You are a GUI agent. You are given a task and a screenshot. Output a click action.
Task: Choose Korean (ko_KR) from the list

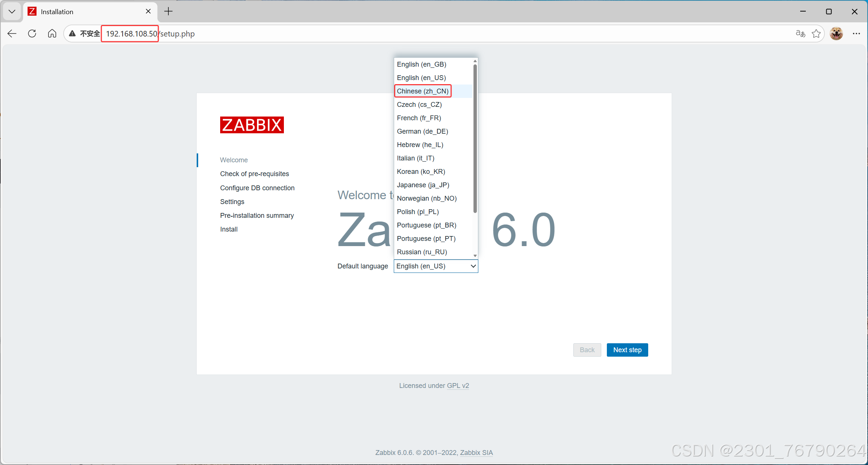point(433,172)
